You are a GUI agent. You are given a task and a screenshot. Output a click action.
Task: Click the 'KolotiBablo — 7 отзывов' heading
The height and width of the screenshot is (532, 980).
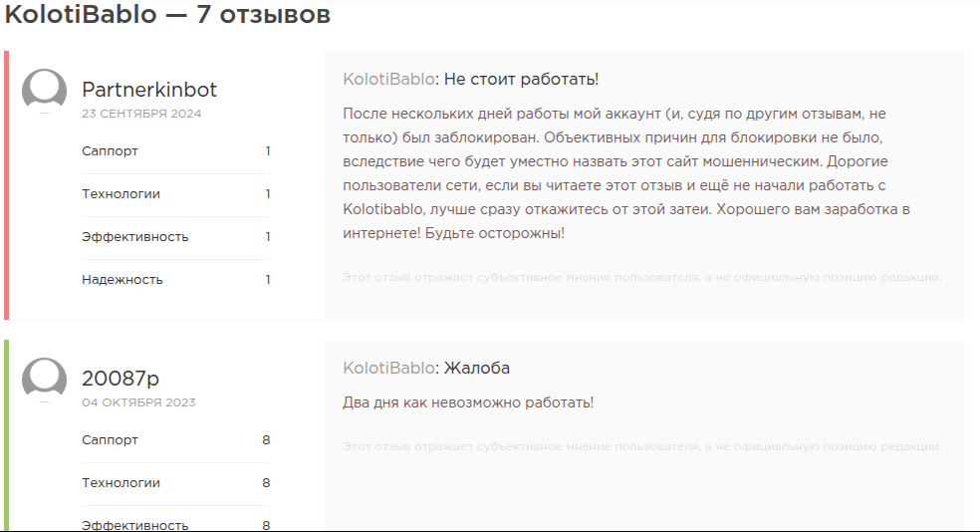(x=168, y=16)
